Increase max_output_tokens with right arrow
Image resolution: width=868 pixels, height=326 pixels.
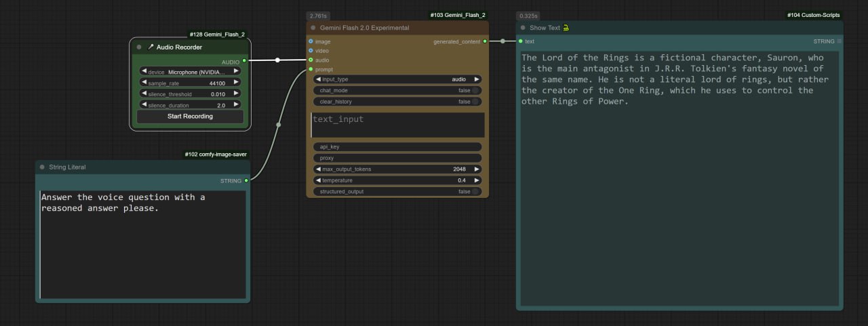pyautogui.click(x=477, y=169)
